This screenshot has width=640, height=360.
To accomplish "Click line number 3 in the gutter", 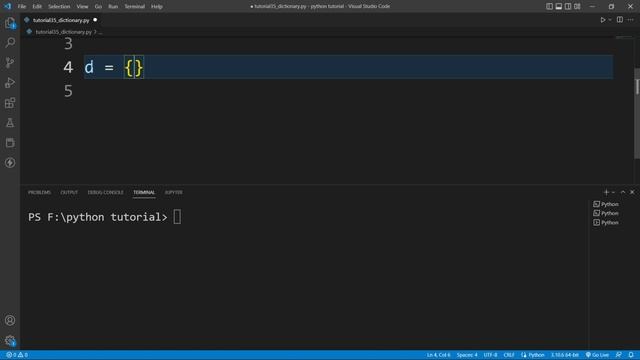I will pyautogui.click(x=68, y=43).
